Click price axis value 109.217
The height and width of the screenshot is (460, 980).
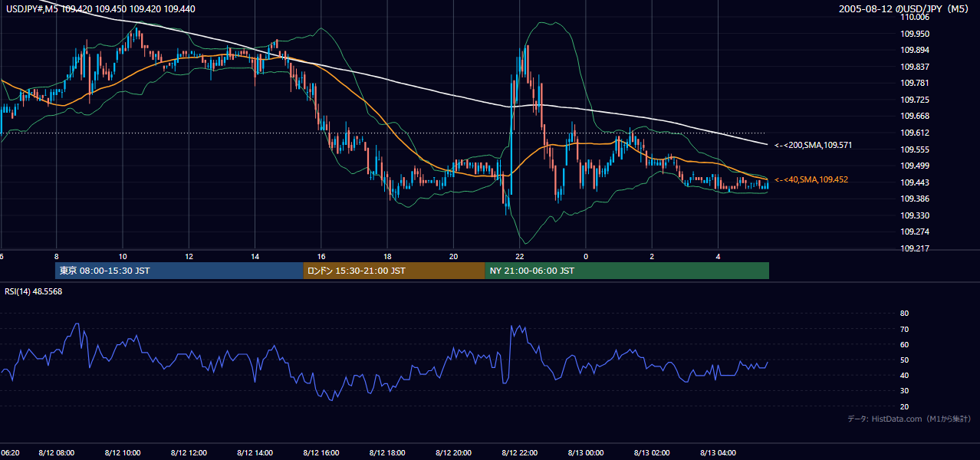click(x=915, y=248)
